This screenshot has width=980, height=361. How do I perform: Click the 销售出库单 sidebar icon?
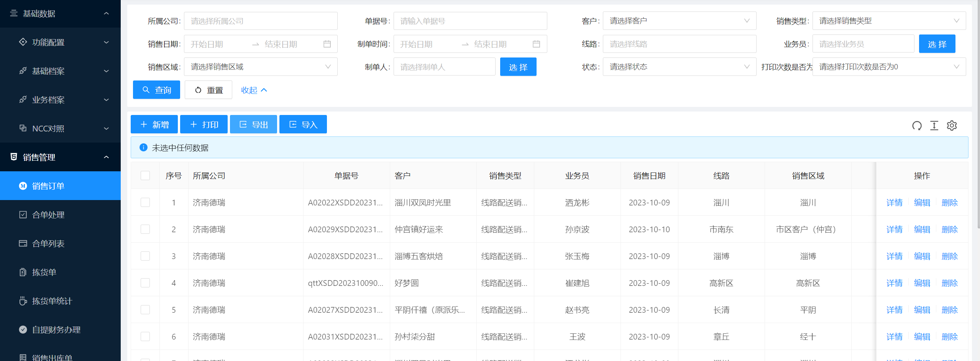tap(23, 357)
